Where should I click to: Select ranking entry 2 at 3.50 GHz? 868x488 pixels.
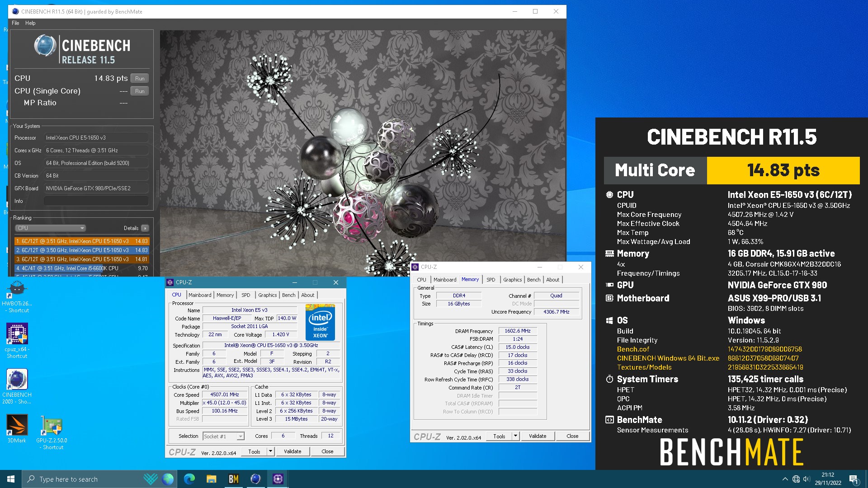coord(82,250)
